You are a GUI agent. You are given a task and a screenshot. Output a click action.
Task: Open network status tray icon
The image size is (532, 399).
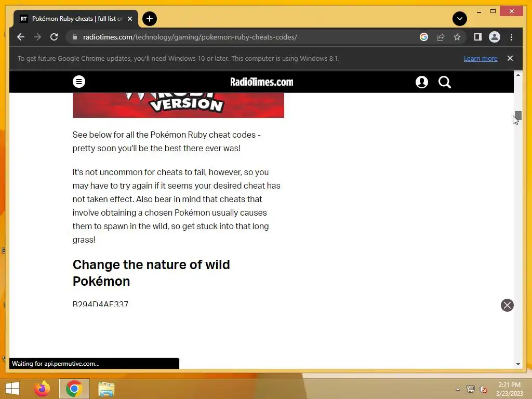coord(470,389)
